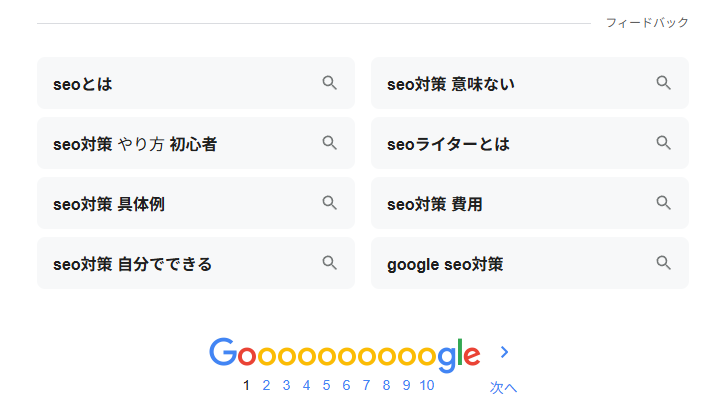Image resolution: width=722 pixels, height=416 pixels.
Task: Jump to results page 7
Action: point(366,385)
